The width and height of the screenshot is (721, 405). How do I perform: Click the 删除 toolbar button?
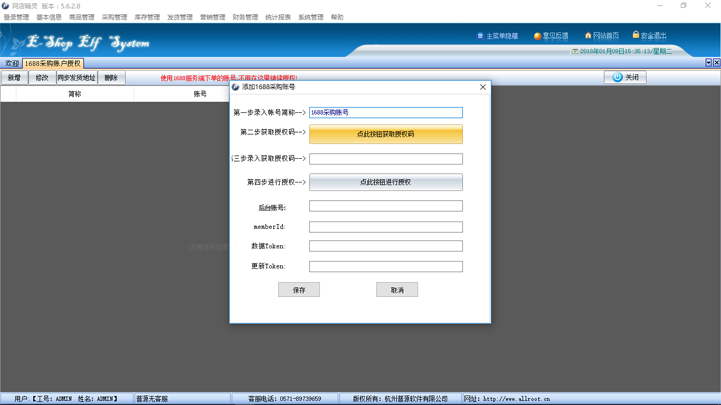pos(111,78)
